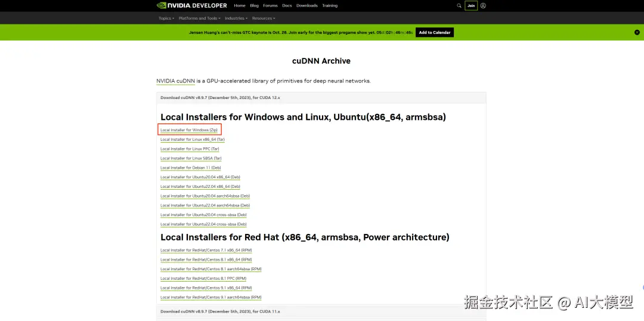Open the Training nav link
This screenshot has height=321, width=644.
[x=330, y=6]
